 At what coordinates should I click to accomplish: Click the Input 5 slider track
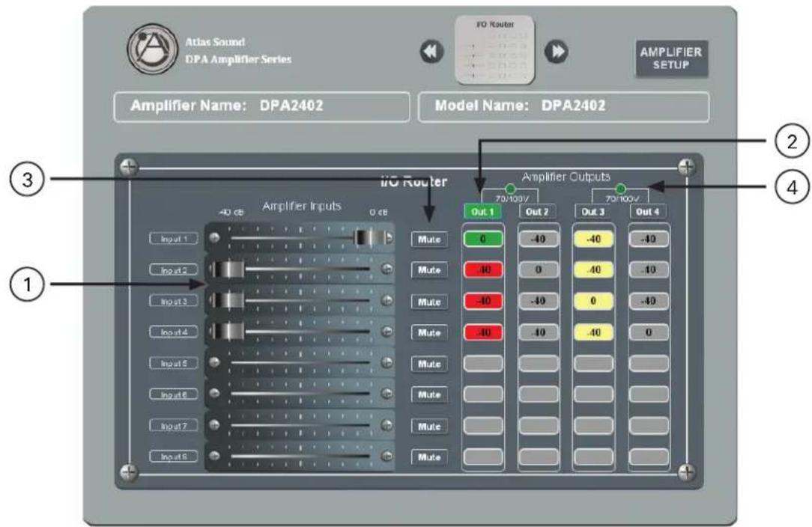click(x=300, y=362)
